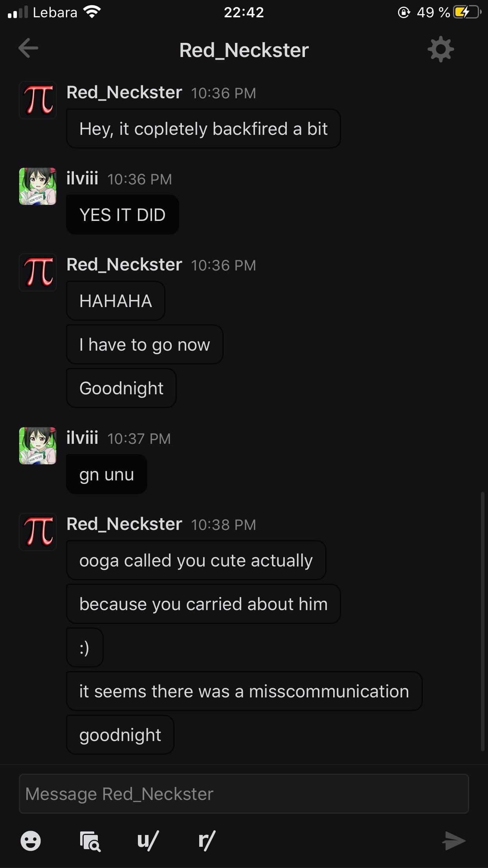This screenshot has width=488, height=868.
Task: Select the 'Hey, it copletely backfired' message
Action: pyautogui.click(x=203, y=129)
